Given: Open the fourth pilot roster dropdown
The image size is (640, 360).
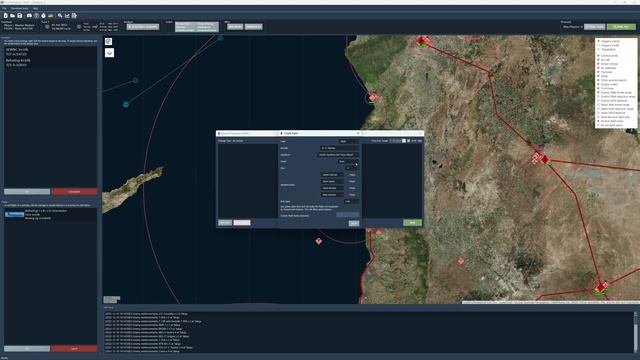Looking at the screenshot, I should (332, 195).
